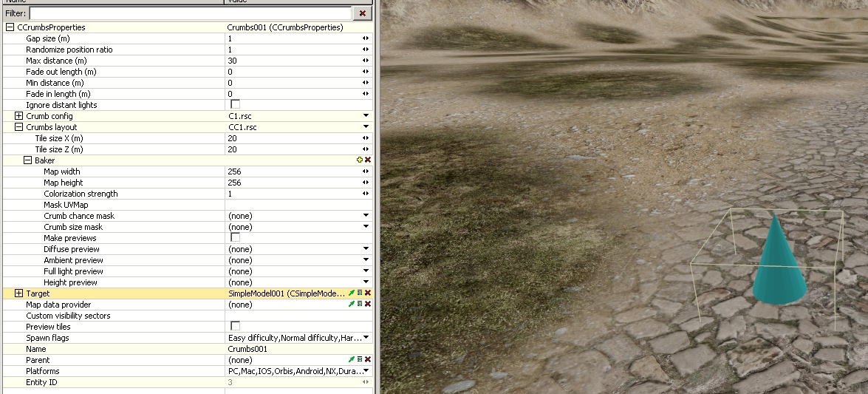
Task: Click the list icon in Parent row
Action: coord(360,360)
